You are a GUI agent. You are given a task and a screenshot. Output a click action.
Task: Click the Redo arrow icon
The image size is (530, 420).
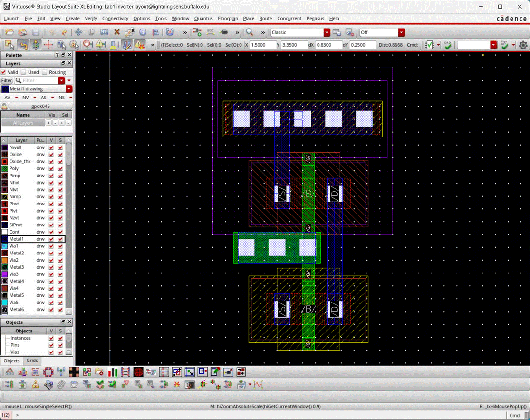64,32
